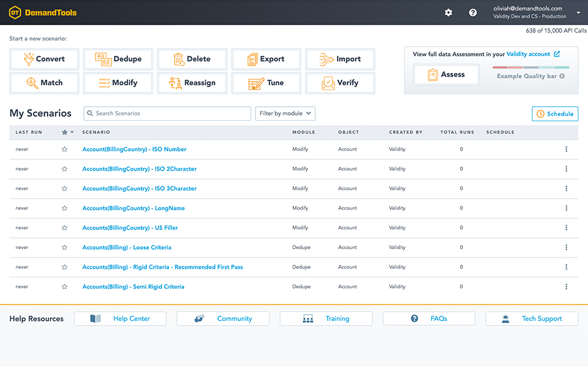Click the Assess button
The height and width of the screenshot is (368, 588).
pyautogui.click(x=447, y=75)
